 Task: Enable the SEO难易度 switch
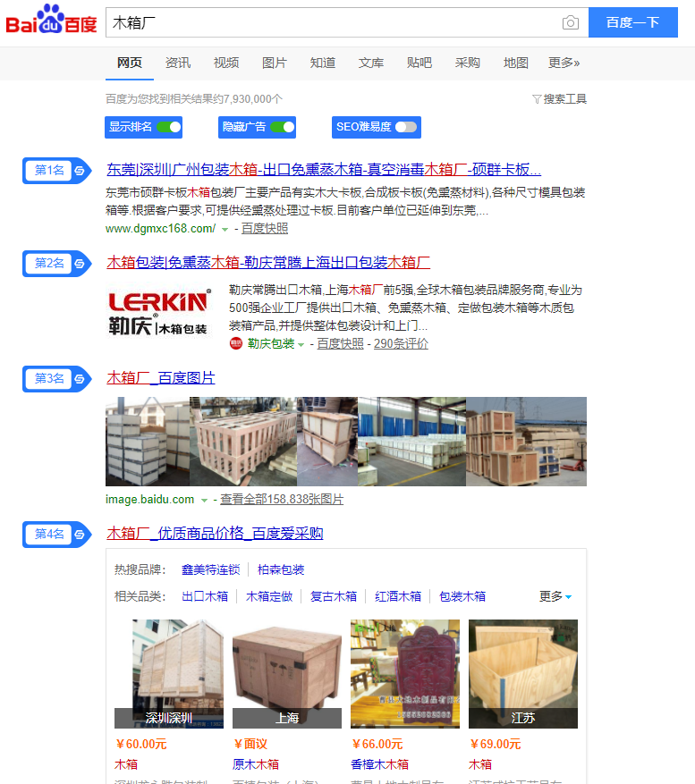(x=406, y=127)
